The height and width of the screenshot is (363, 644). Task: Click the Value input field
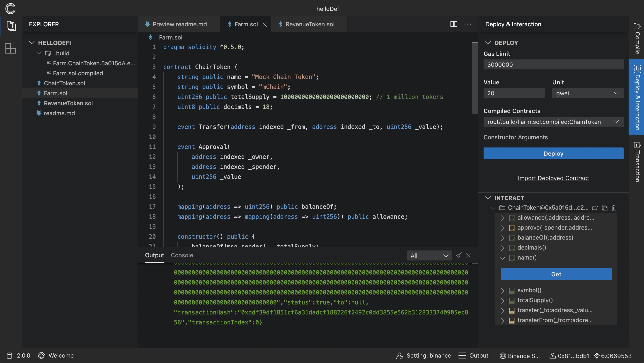point(514,93)
